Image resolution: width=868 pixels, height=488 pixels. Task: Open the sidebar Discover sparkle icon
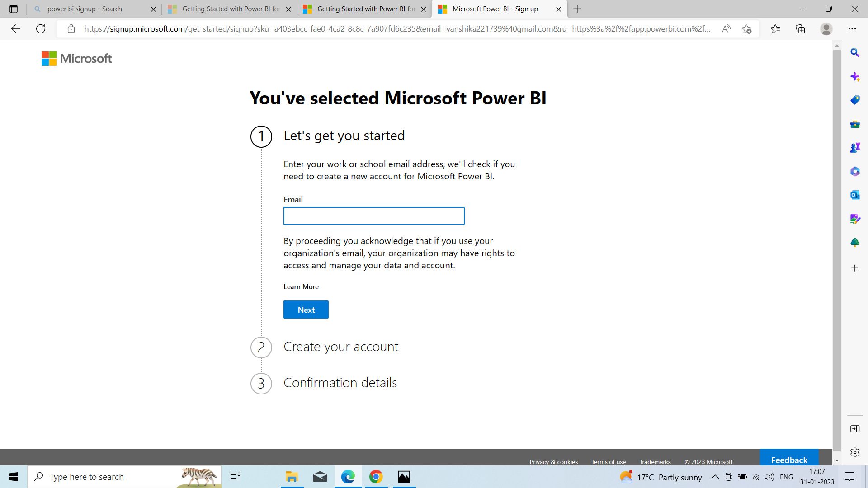click(x=854, y=76)
